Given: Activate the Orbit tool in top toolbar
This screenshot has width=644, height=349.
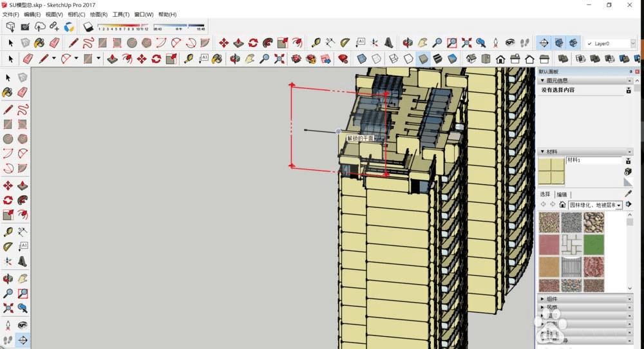Looking at the screenshot, I should [x=408, y=43].
